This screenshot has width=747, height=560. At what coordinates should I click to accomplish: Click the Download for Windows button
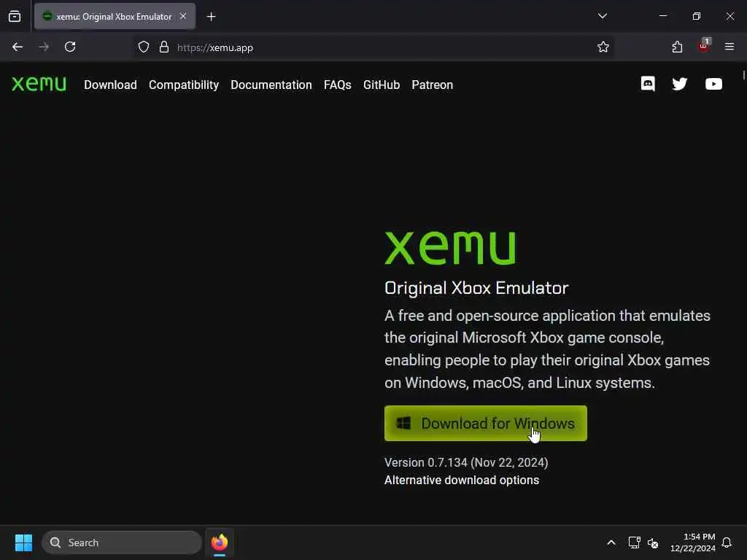[x=485, y=424]
